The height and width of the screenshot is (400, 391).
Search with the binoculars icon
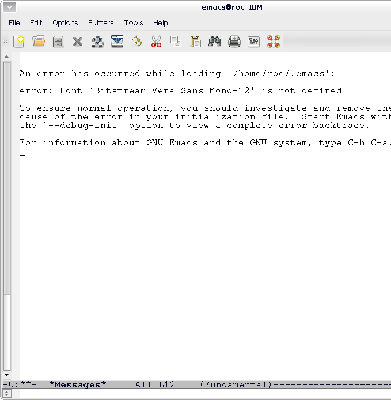point(215,42)
